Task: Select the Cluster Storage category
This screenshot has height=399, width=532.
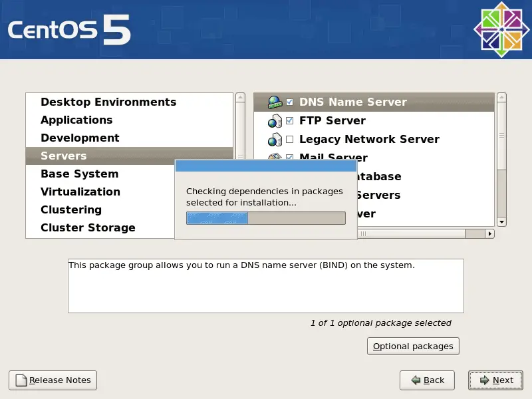Action: [x=88, y=227]
